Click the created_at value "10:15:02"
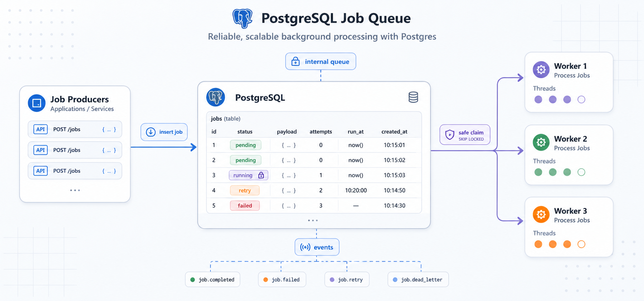644x301 pixels. click(x=394, y=160)
